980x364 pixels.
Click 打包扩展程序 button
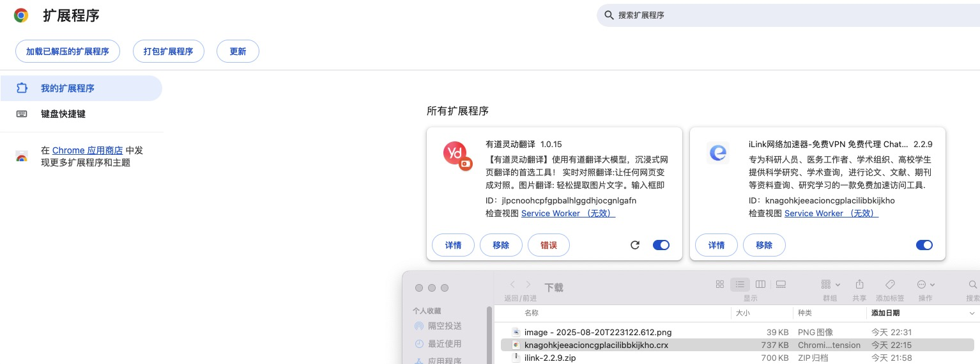(x=169, y=51)
